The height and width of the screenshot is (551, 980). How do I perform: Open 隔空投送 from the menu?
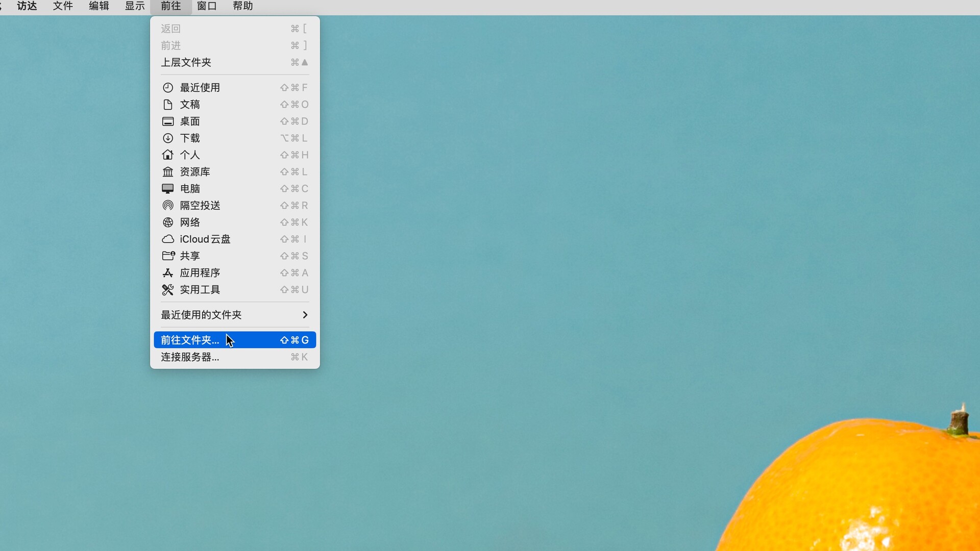pos(235,206)
